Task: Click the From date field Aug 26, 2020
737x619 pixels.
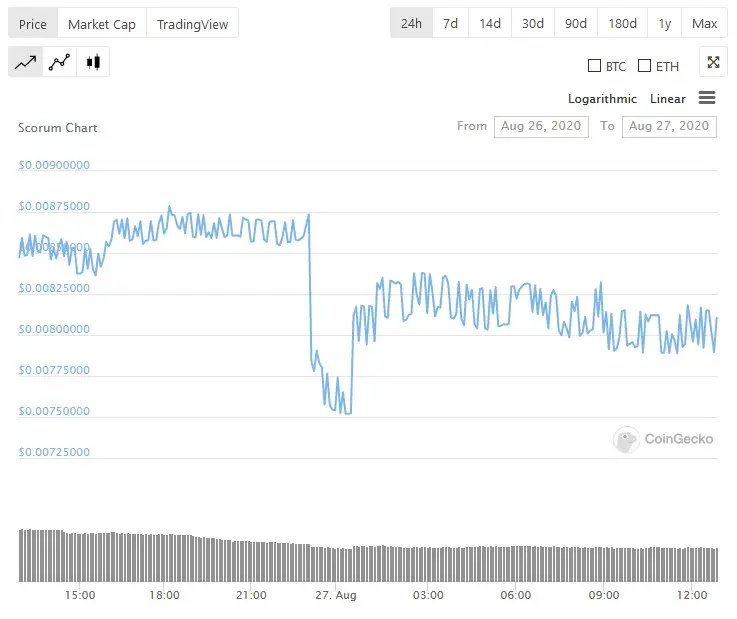Action: pos(541,126)
